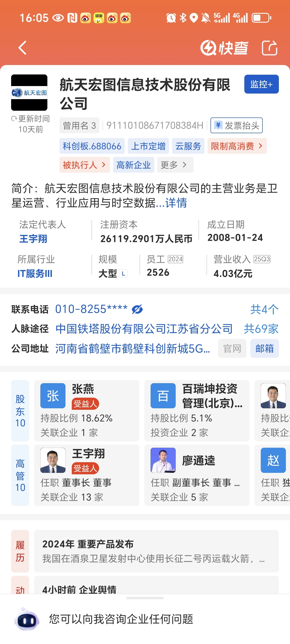Open 4小时前 企业舆情 entry
Screen dimensions: 290x644
[156, 585]
